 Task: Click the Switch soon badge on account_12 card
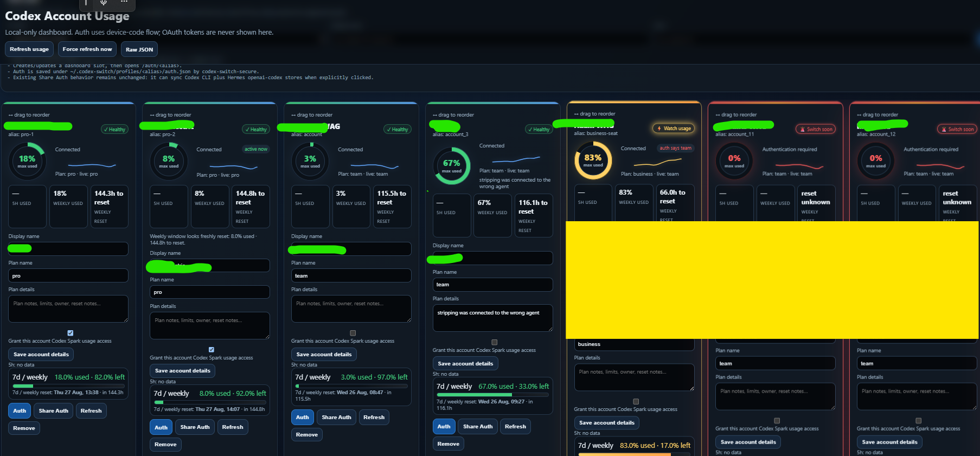click(x=958, y=129)
